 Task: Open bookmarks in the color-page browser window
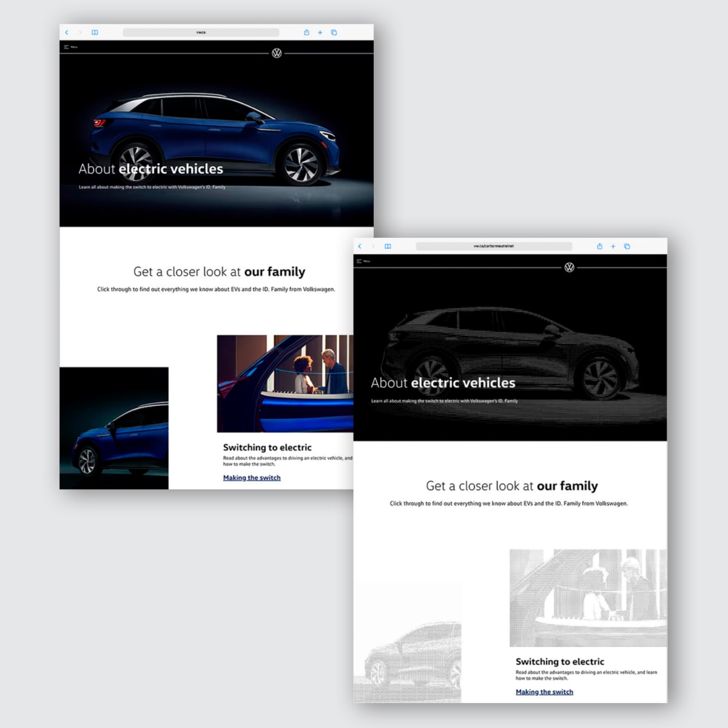(95, 33)
